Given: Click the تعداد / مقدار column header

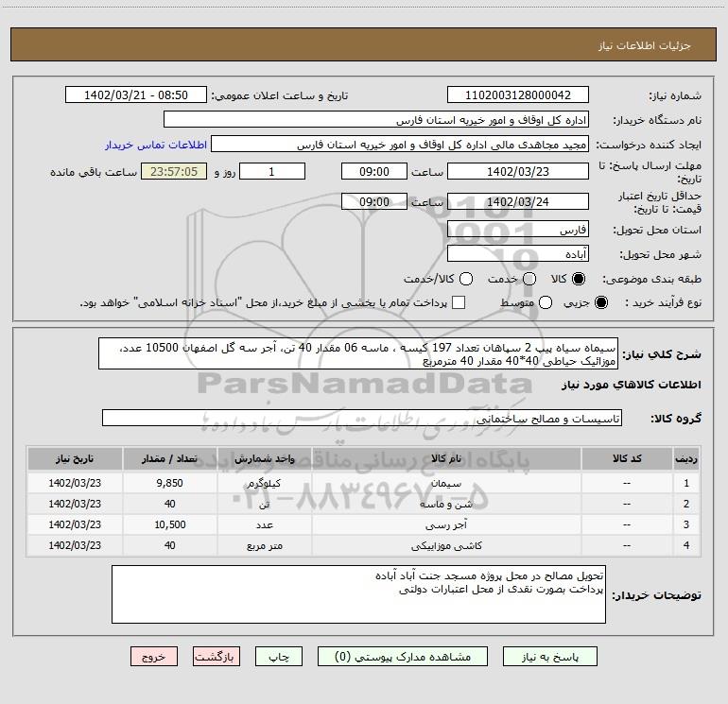Looking at the screenshot, I should [x=170, y=458].
